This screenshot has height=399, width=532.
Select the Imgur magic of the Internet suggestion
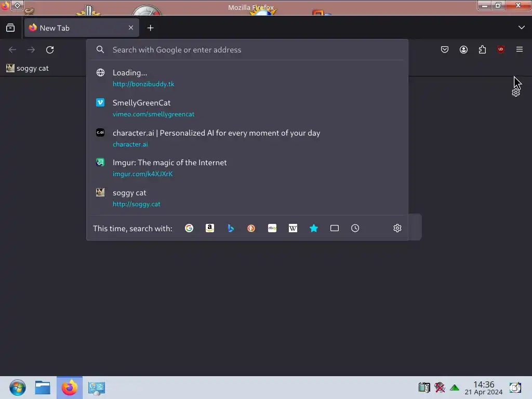pyautogui.click(x=247, y=168)
